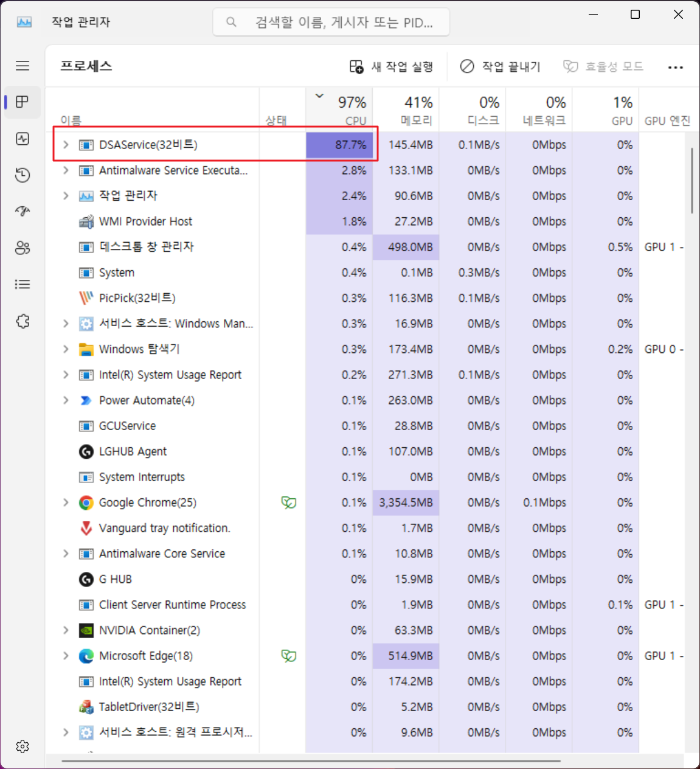Click the vertical scrollbar thumb

point(692,180)
